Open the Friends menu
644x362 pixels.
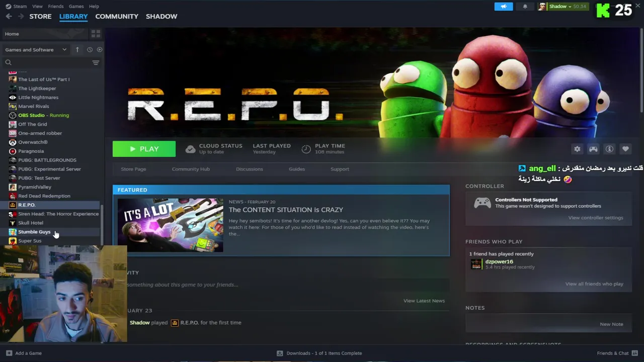[55, 6]
